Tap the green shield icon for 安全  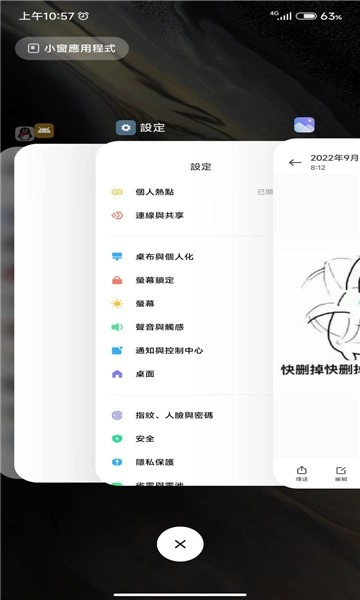point(117,439)
